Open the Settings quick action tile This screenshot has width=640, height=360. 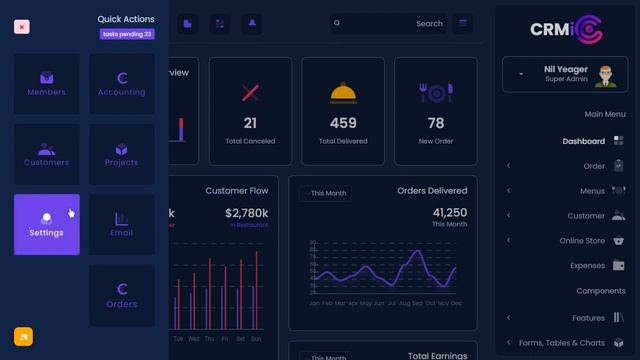click(x=47, y=224)
